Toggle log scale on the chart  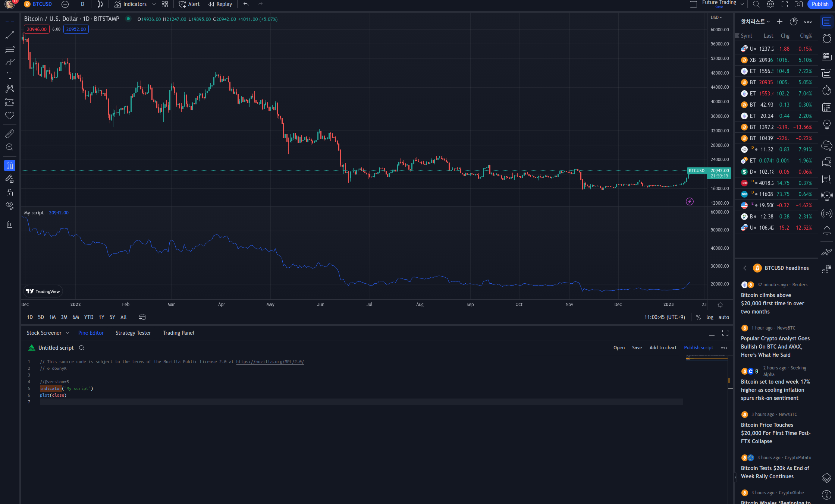point(710,317)
